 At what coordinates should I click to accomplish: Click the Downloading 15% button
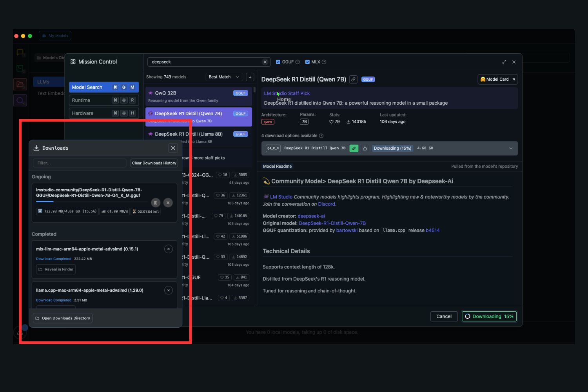pyautogui.click(x=489, y=316)
